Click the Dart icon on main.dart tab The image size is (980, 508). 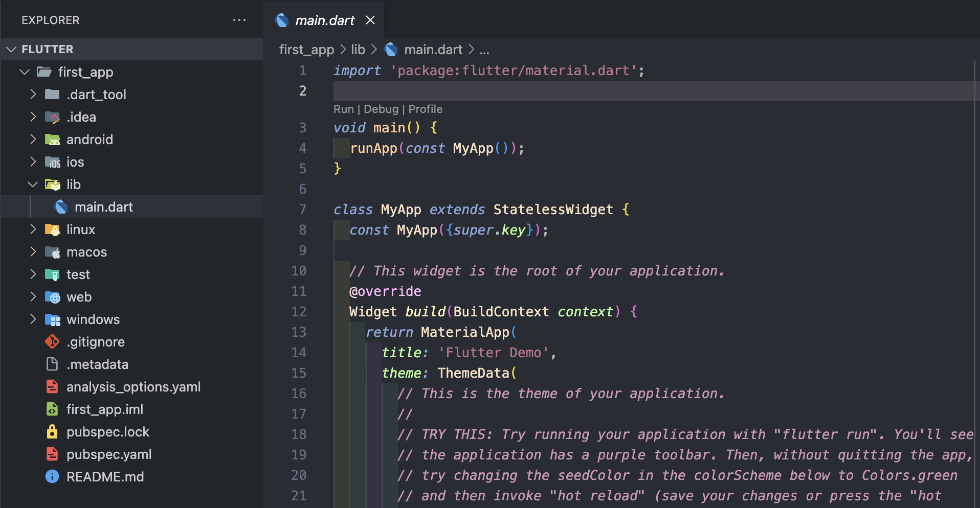[x=282, y=20]
